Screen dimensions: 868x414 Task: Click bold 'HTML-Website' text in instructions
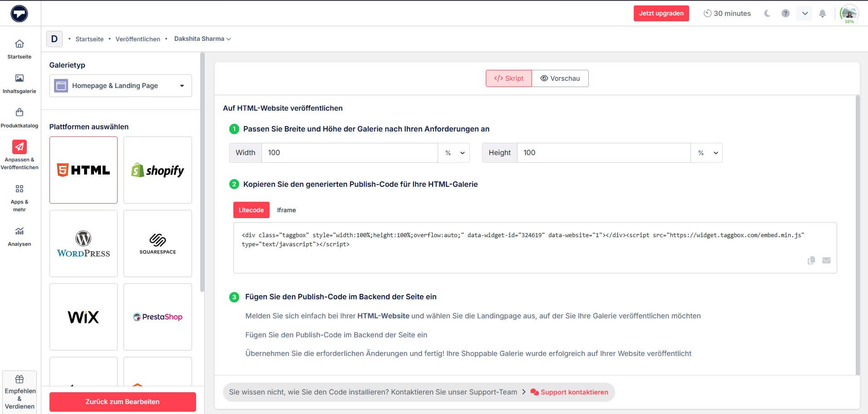pos(383,316)
